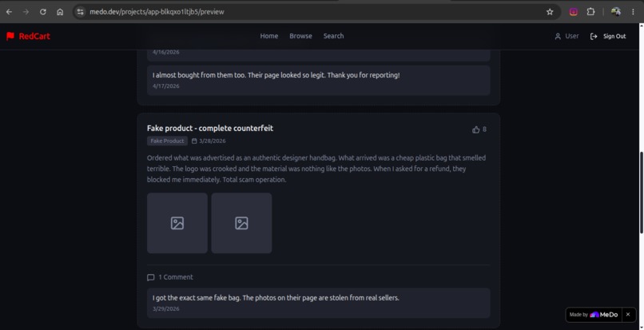Go to the Home nav item
Screen dimensions: 644x330
(269, 36)
